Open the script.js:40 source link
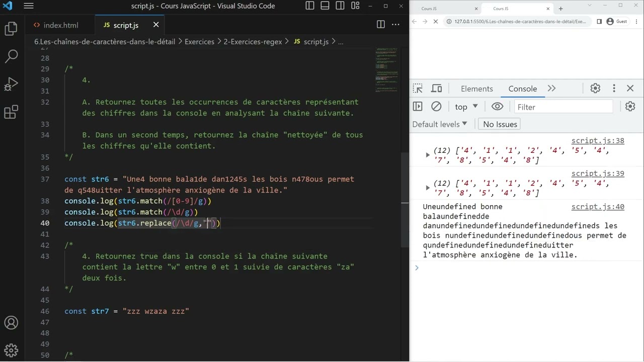This screenshot has width=644, height=362. click(x=598, y=207)
